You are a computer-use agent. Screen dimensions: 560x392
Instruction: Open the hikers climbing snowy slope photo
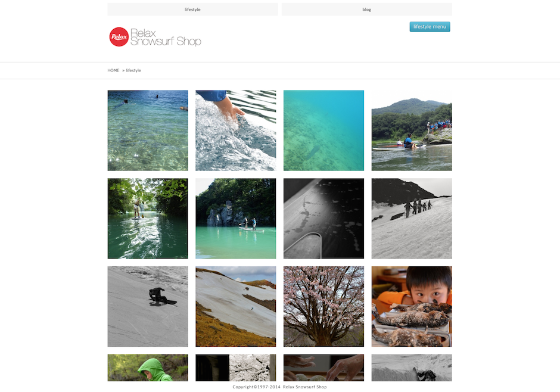412,219
